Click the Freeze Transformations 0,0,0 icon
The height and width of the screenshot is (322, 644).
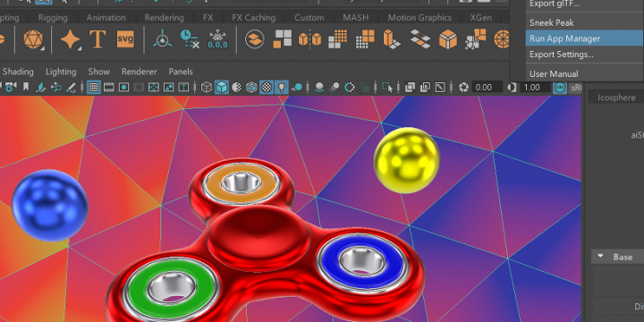pos(217,39)
